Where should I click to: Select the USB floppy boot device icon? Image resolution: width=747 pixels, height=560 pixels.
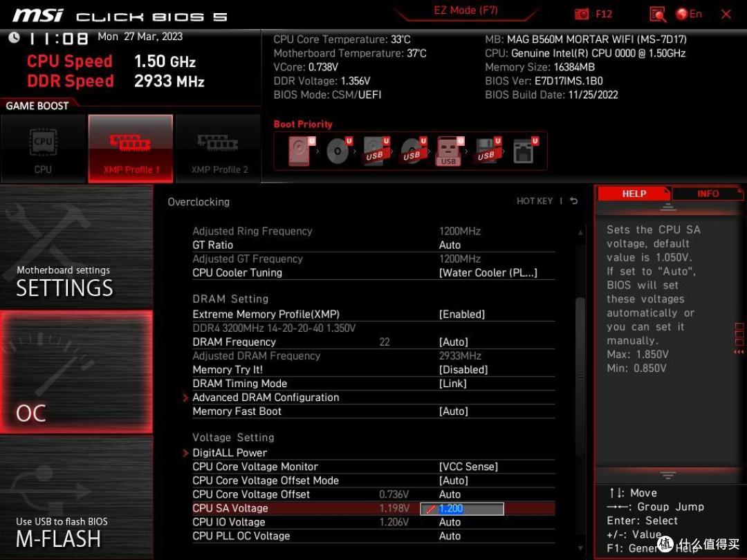coord(488,151)
